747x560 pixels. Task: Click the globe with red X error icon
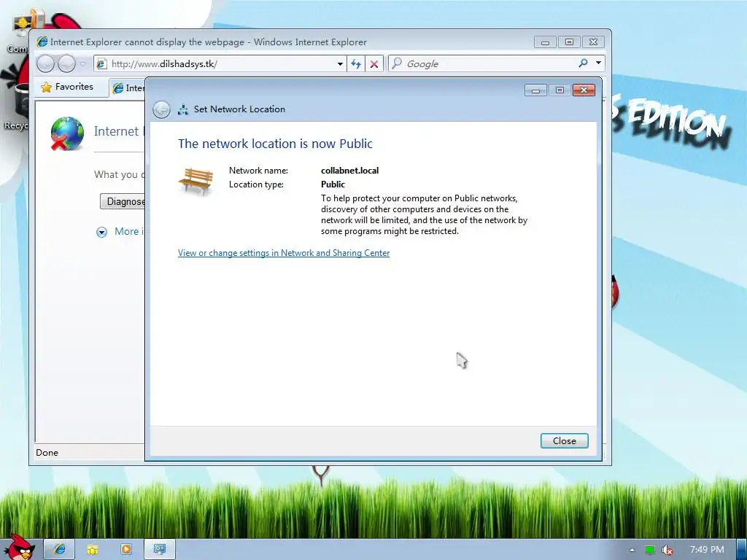tap(66, 134)
